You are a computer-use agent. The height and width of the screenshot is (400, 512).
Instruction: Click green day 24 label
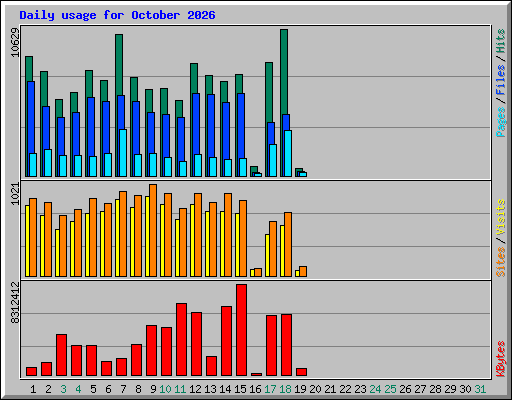(375, 389)
